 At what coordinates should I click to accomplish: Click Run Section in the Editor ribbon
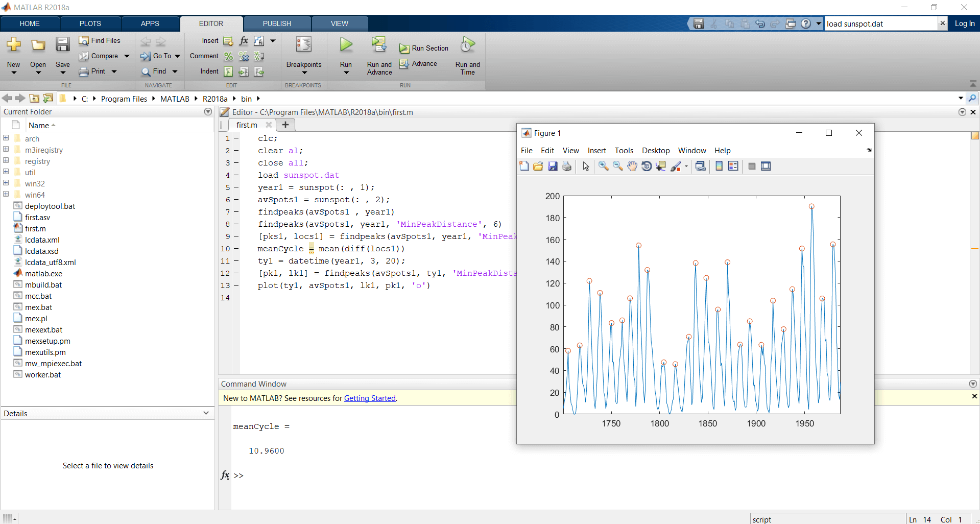coord(424,47)
